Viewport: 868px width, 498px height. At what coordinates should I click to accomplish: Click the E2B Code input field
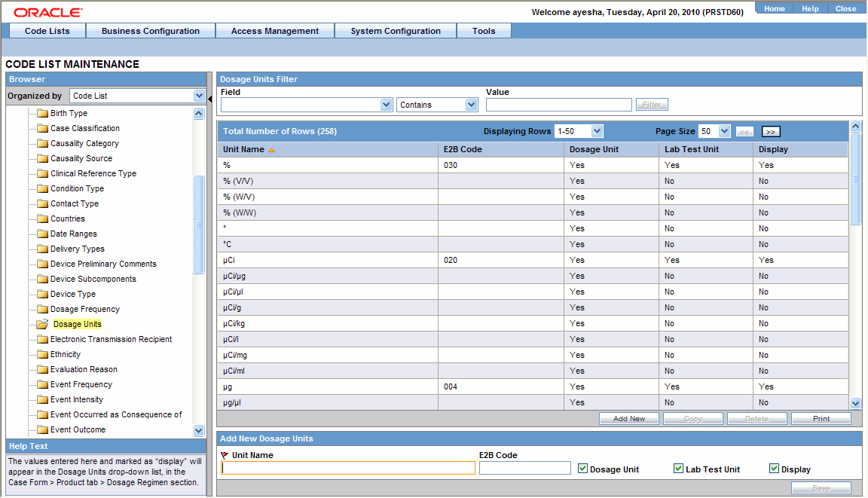pyautogui.click(x=524, y=468)
